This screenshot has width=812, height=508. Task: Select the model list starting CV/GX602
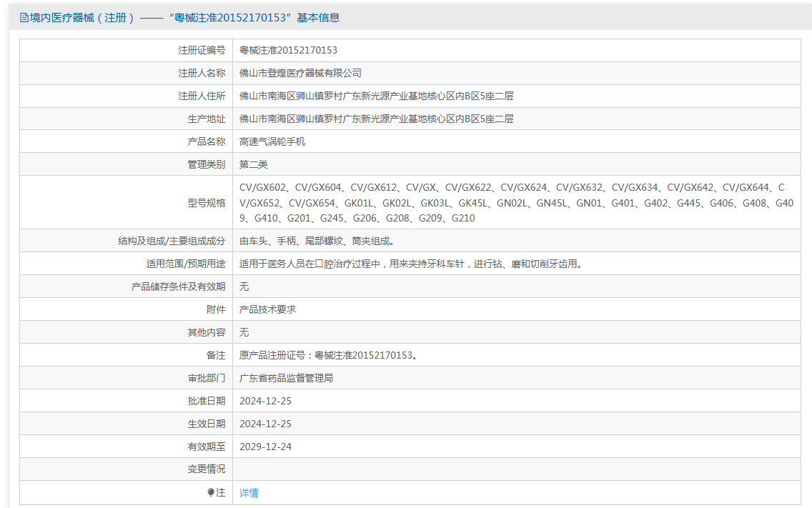pyautogui.click(x=516, y=202)
